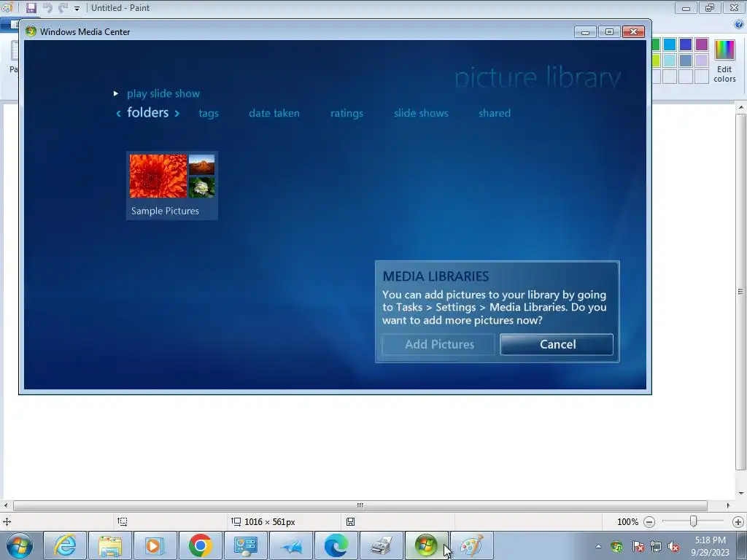Select the purple swatch in Paint palette
Viewport: 747px width, 560px height.
pyautogui.click(x=701, y=44)
